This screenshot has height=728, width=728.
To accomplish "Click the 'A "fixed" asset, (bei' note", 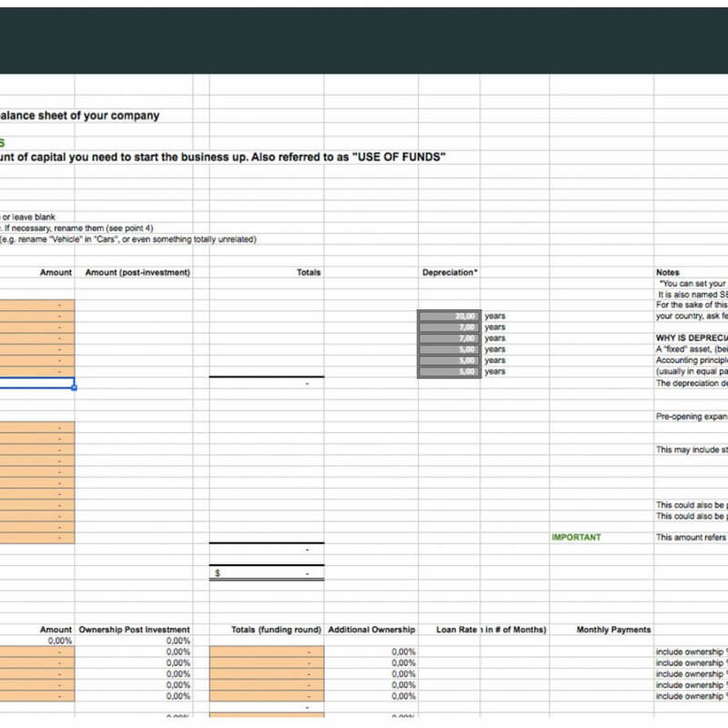I will coord(692,349).
